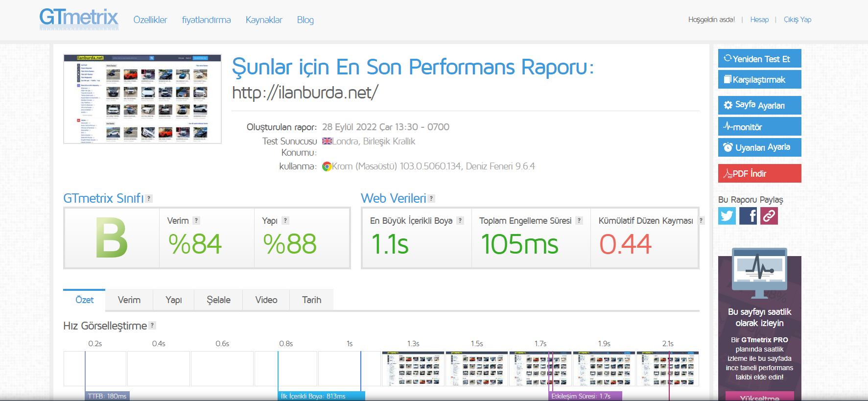The width and height of the screenshot is (868, 401).
Task: Click the %88 Yapı score
Action: tap(290, 244)
